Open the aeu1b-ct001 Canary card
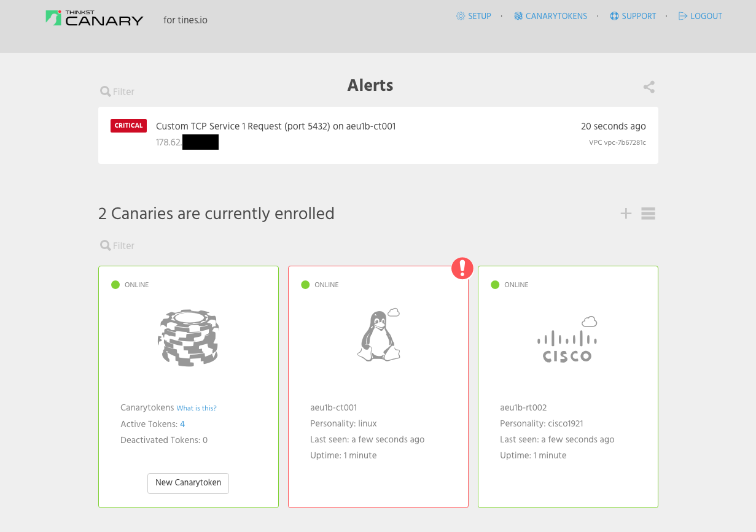 pyautogui.click(x=378, y=387)
